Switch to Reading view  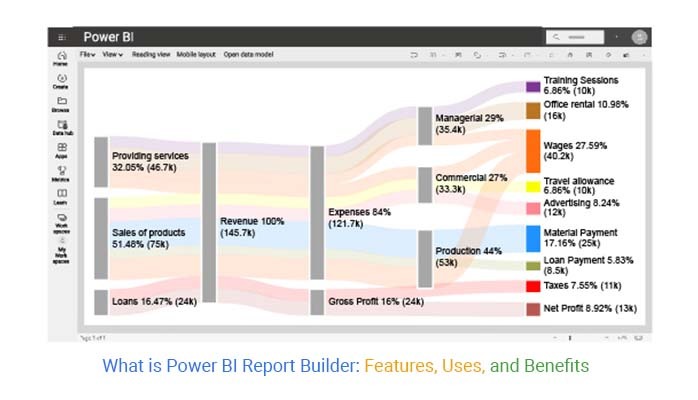tap(151, 54)
